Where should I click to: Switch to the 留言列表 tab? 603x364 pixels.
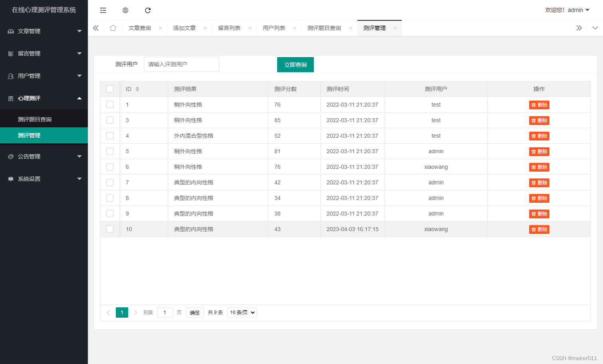click(229, 28)
